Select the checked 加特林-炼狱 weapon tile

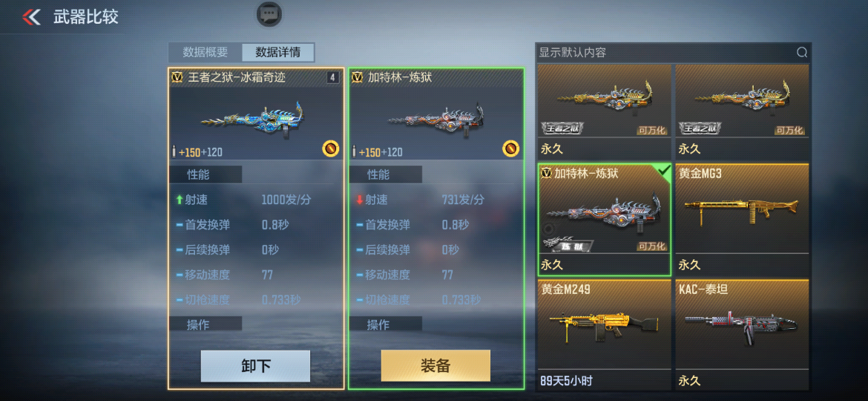tap(604, 219)
